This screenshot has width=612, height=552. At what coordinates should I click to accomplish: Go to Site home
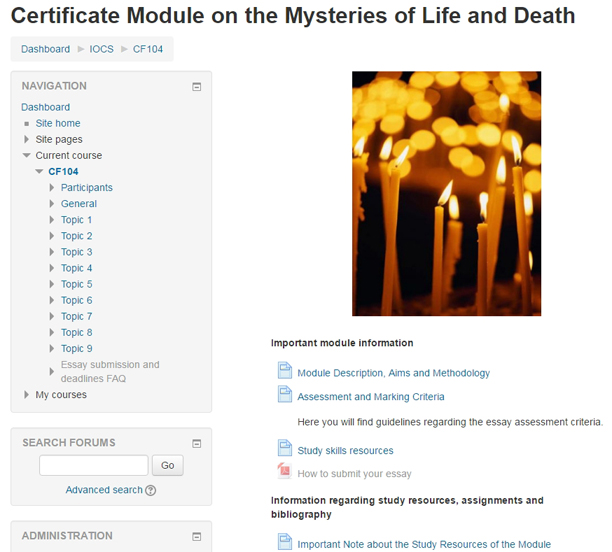pos(58,123)
